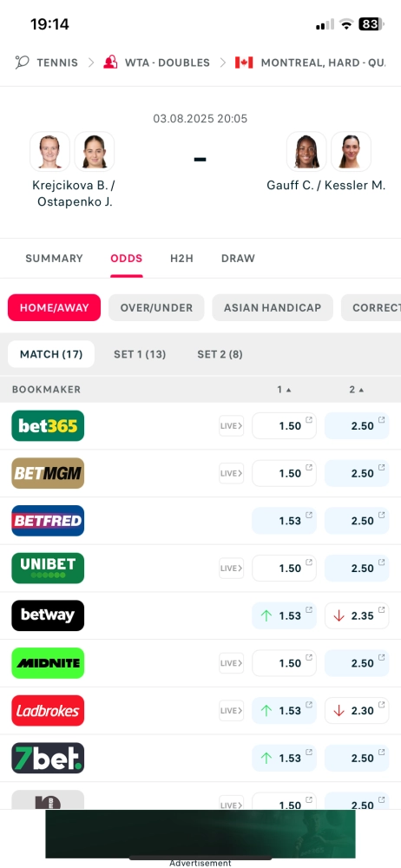Image resolution: width=401 pixels, height=868 pixels.
Task: Open the SUMMARY tab
Action: pyautogui.click(x=55, y=259)
